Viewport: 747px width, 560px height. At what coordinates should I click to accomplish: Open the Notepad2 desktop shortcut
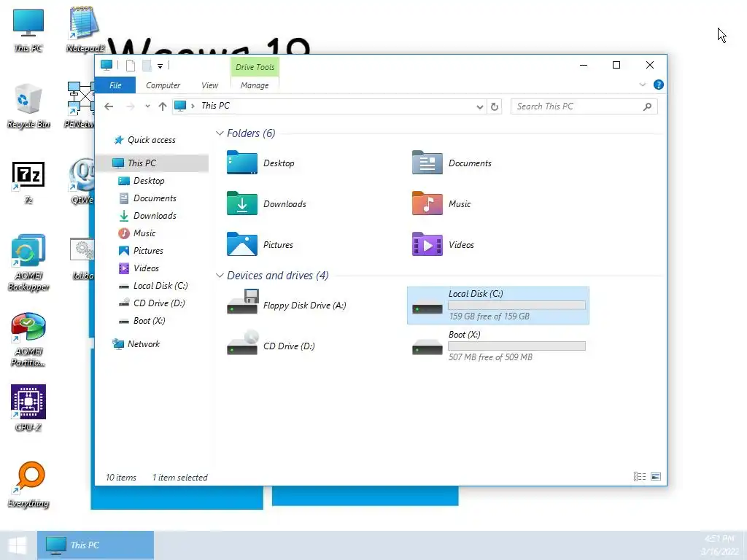click(x=85, y=29)
